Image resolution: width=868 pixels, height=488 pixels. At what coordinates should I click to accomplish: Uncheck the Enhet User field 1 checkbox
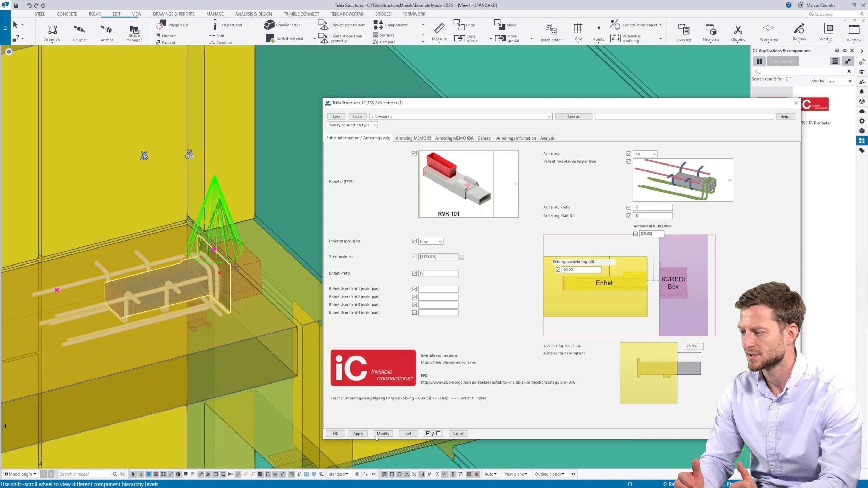pos(415,289)
